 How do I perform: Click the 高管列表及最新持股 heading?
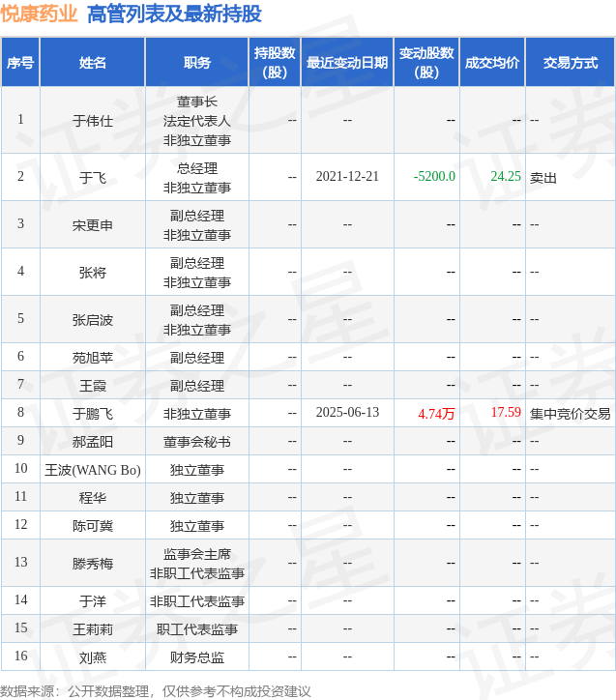coord(174,14)
